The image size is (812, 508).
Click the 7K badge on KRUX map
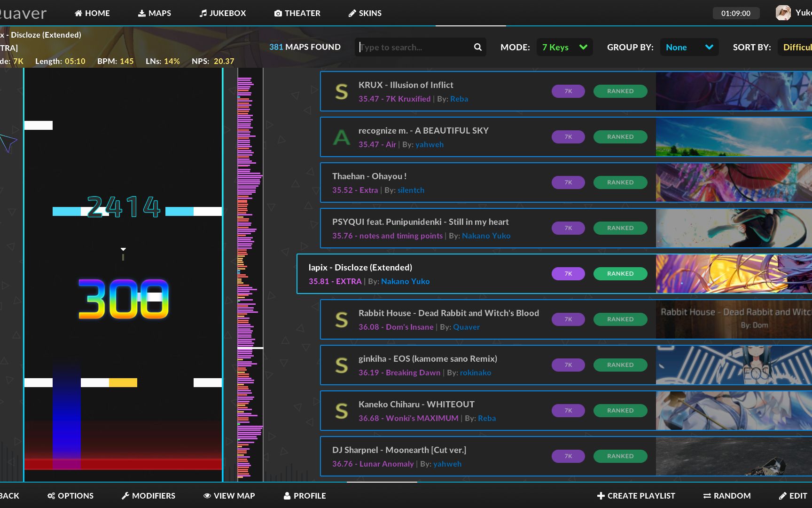pos(568,91)
